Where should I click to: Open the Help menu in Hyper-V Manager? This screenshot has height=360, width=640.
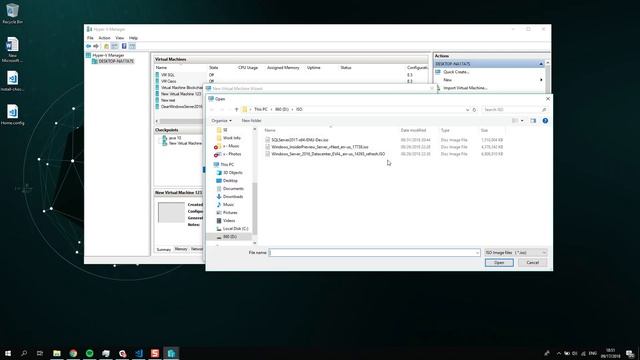pos(133,38)
